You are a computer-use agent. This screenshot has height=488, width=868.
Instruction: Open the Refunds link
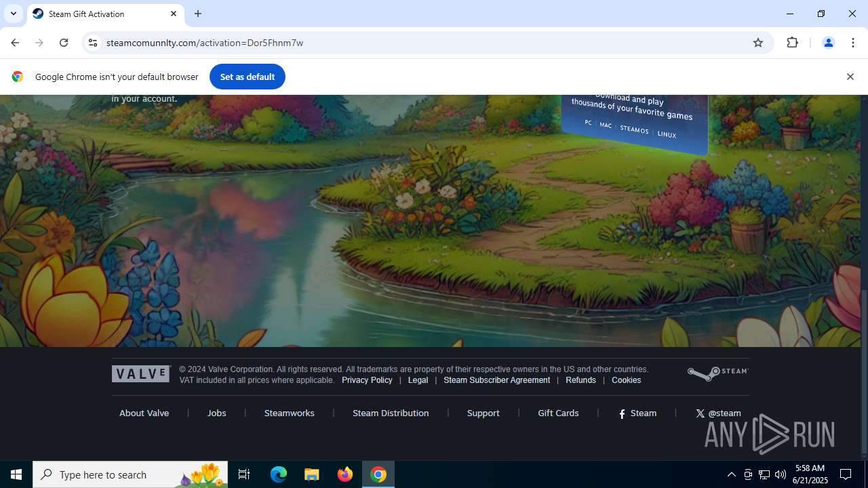[580, 380]
